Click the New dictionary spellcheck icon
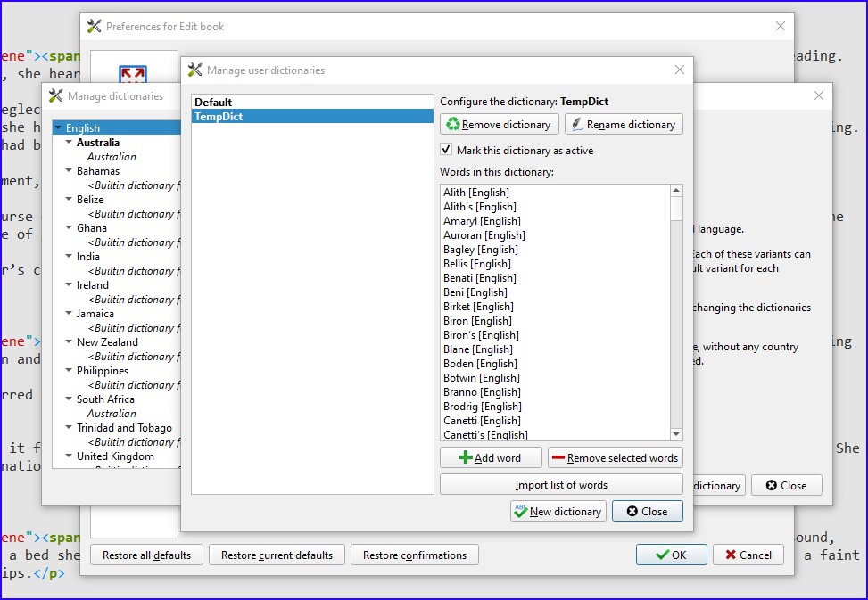 [x=520, y=511]
